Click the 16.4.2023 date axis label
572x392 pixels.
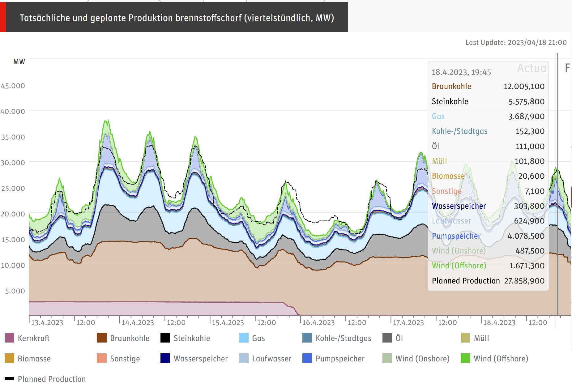318,323
